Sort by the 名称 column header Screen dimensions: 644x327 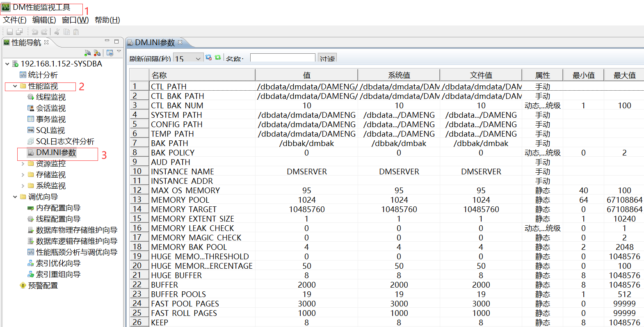[x=202, y=75]
